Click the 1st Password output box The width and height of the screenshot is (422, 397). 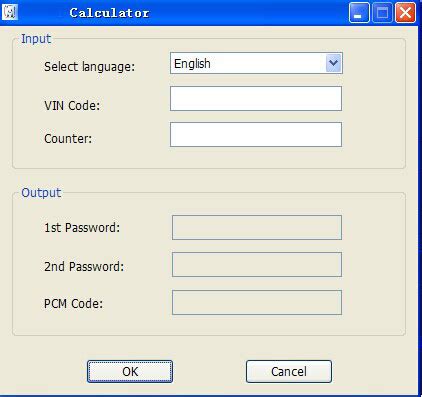pos(257,228)
